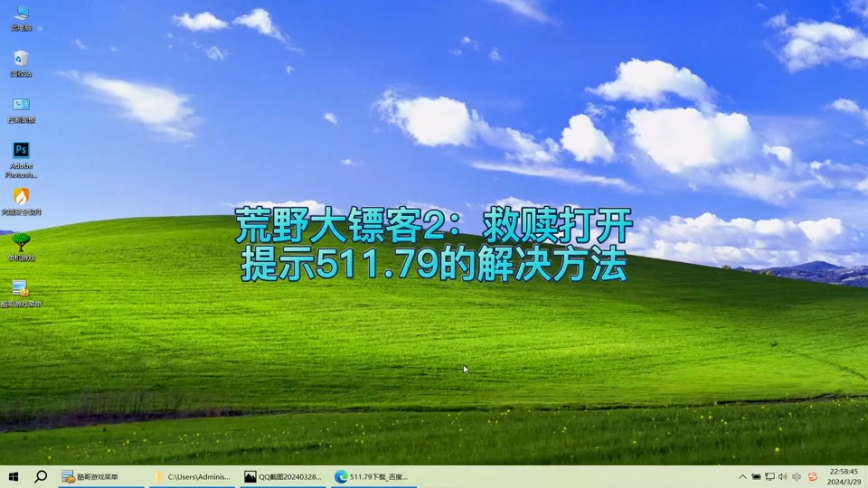This screenshot has height=488, width=868.
Task: Open the Recycle Bin desktop icon
Action: (x=21, y=63)
